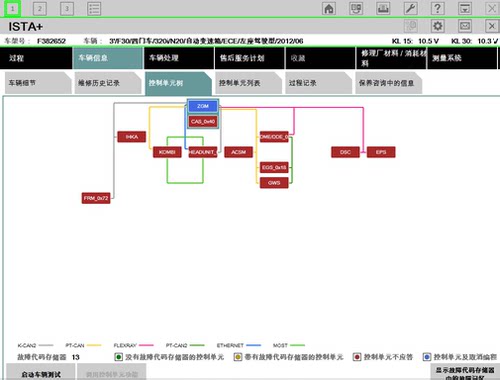Click the yellow fault-memory legend marker
The height and width of the screenshot is (380, 500).
coord(238,357)
